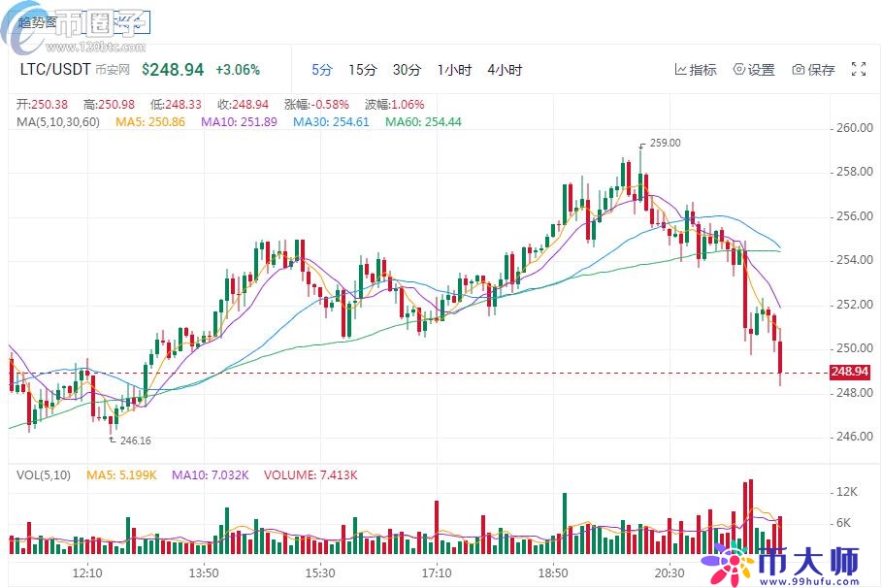Click the 248.94 current price tag on axis
The width and height of the screenshot is (882, 588).
[x=850, y=372]
